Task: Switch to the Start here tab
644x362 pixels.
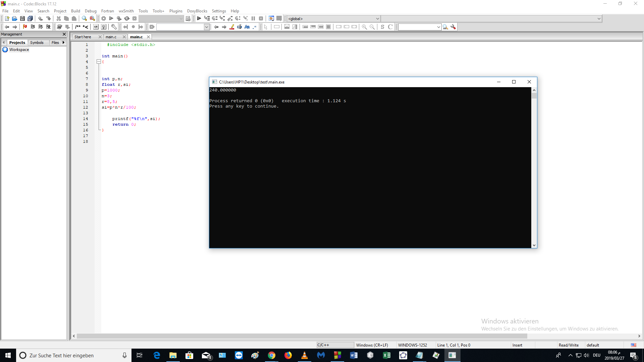Action: [x=83, y=37]
